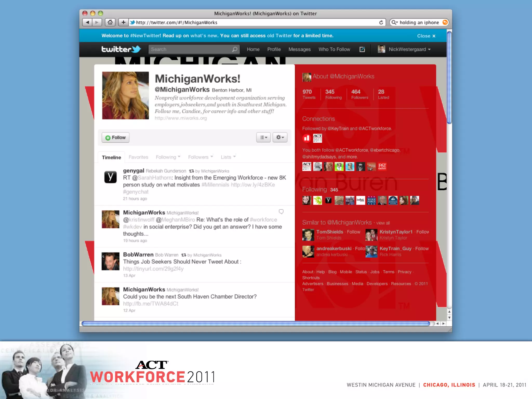Reload the page with the refresh icon
The image size is (532, 399).
[381, 22]
